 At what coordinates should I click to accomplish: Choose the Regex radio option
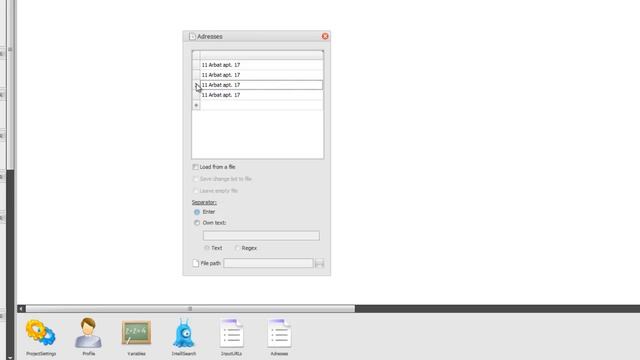click(x=237, y=248)
